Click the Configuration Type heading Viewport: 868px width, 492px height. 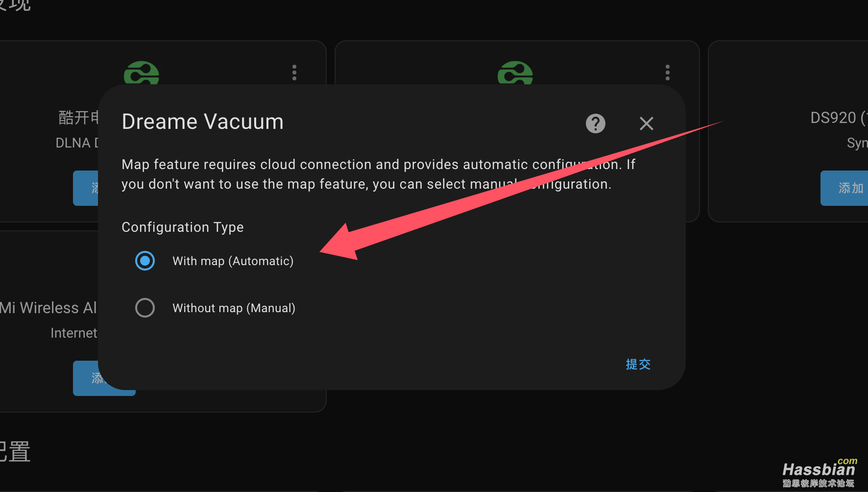[x=183, y=227]
